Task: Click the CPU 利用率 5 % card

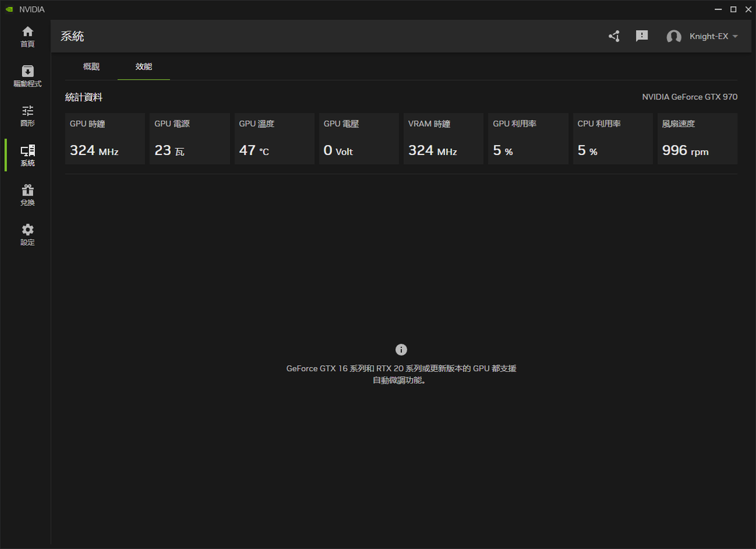Action: pyautogui.click(x=613, y=139)
